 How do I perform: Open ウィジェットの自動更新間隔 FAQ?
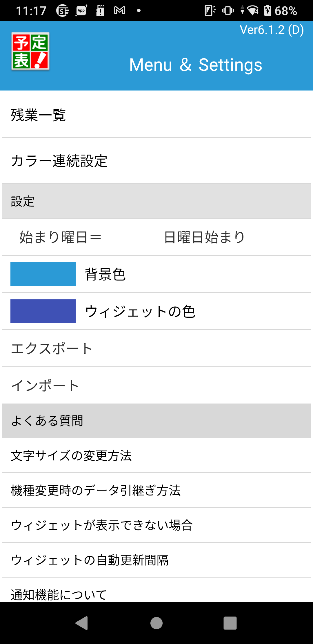tap(156, 560)
